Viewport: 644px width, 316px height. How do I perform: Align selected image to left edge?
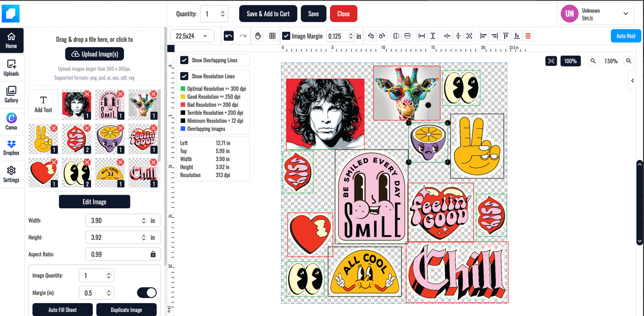[484, 36]
